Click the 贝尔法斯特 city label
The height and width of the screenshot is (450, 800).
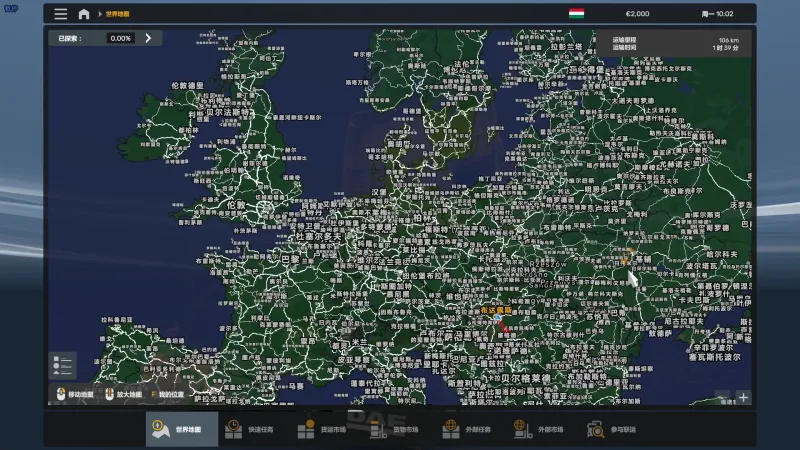(x=228, y=112)
